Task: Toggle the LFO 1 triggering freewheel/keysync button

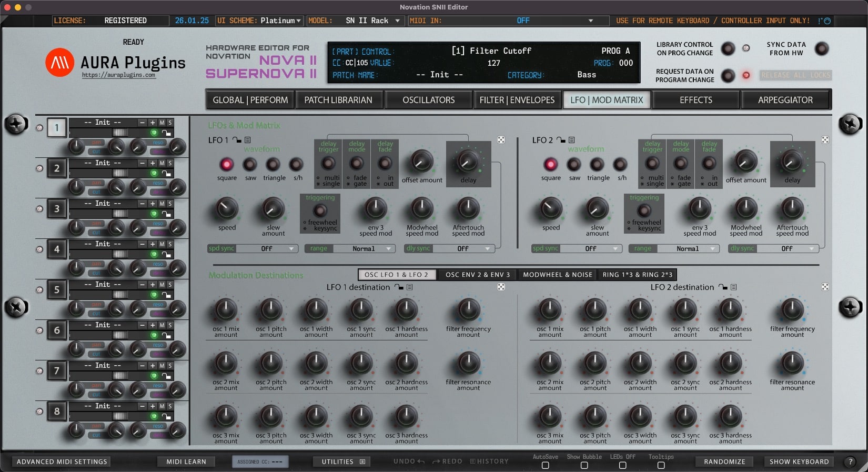Action: click(320, 212)
